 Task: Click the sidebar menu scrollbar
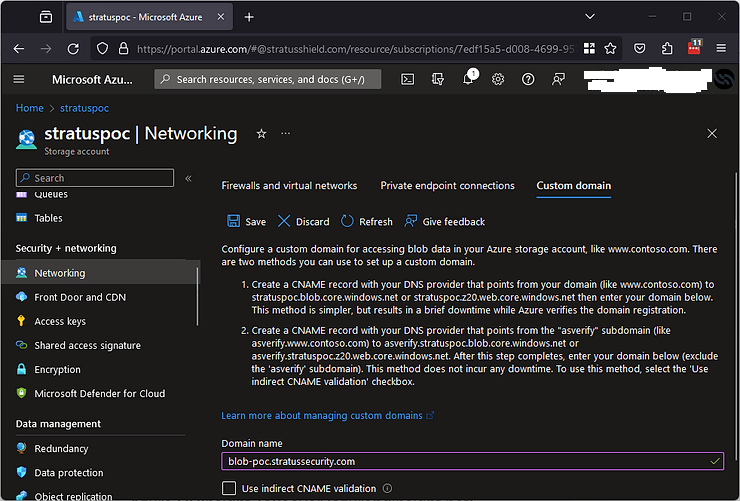[x=197, y=296]
